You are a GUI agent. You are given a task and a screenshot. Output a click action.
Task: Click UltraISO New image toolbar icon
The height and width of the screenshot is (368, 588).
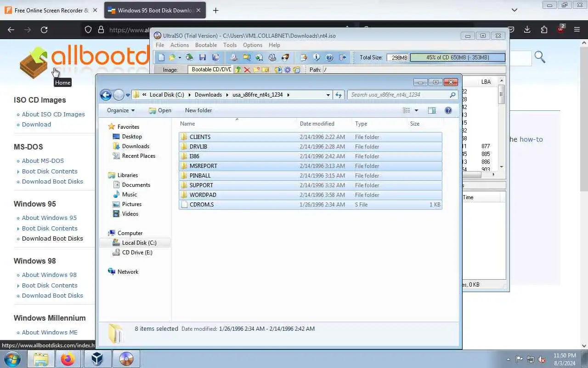tap(161, 57)
